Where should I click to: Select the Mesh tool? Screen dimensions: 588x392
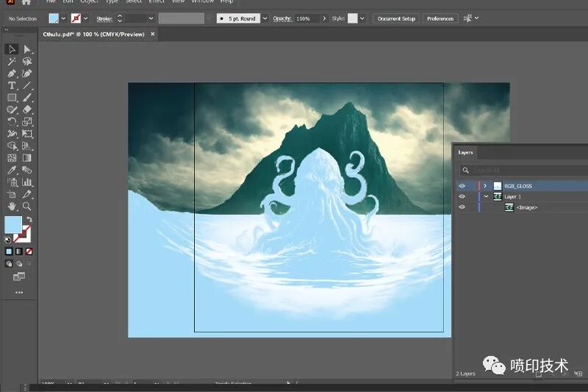12,158
